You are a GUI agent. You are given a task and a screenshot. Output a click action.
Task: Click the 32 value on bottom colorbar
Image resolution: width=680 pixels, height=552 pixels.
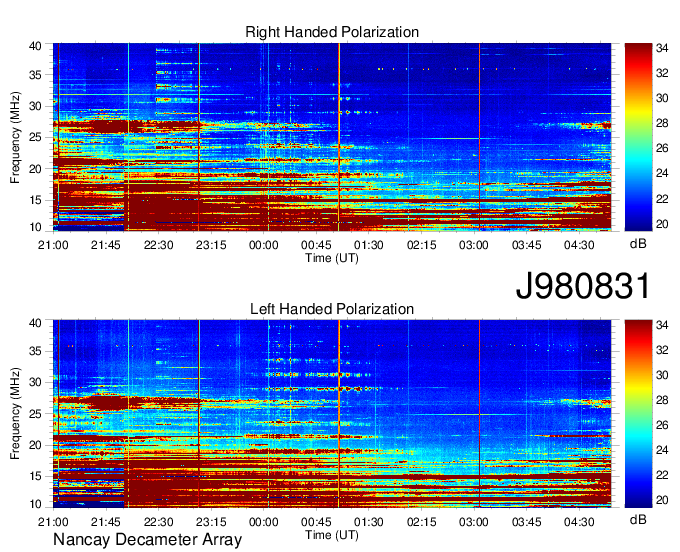coord(662,350)
